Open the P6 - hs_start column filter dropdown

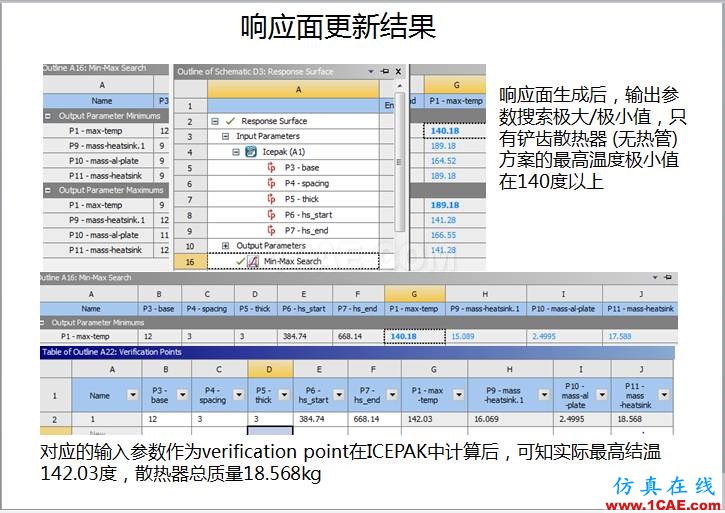coord(339,395)
